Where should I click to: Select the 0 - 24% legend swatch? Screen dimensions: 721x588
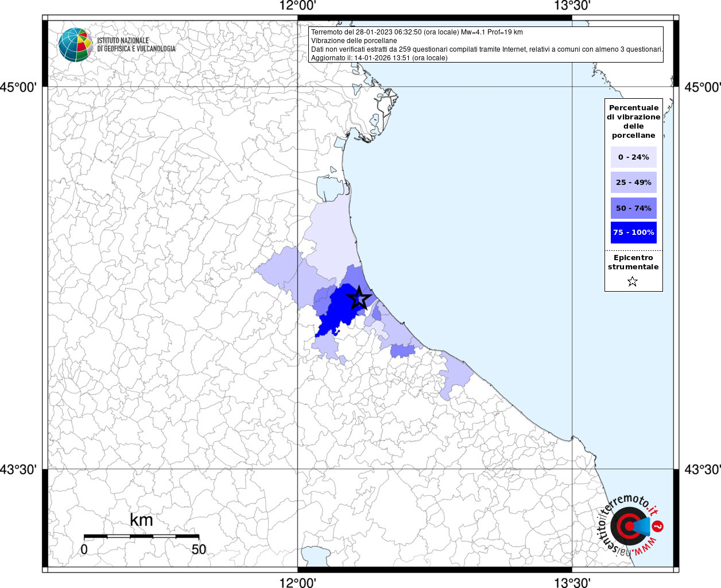(634, 157)
